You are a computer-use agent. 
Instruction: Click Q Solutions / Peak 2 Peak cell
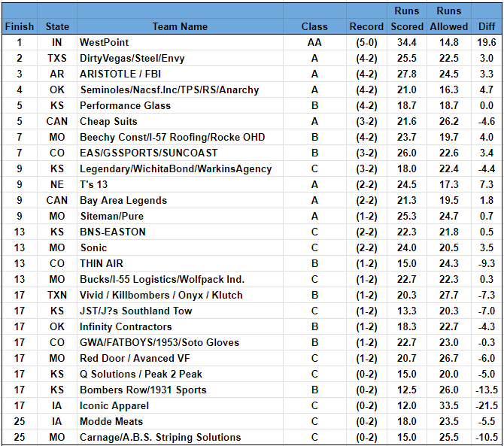[180, 374]
